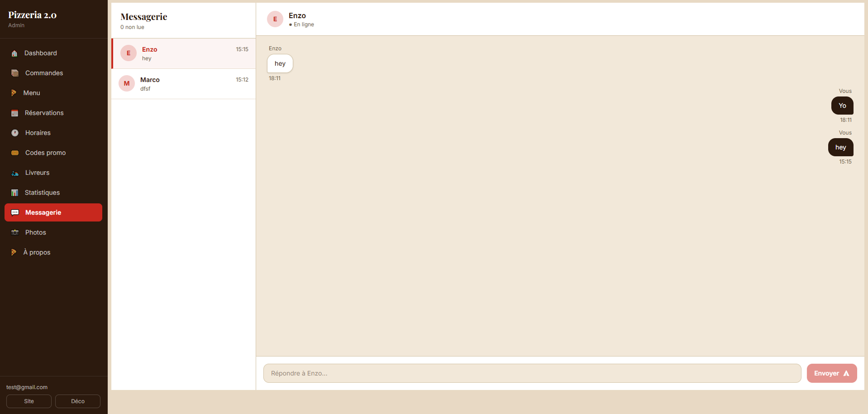
Task: Click the Déco logout button
Action: tap(78, 401)
